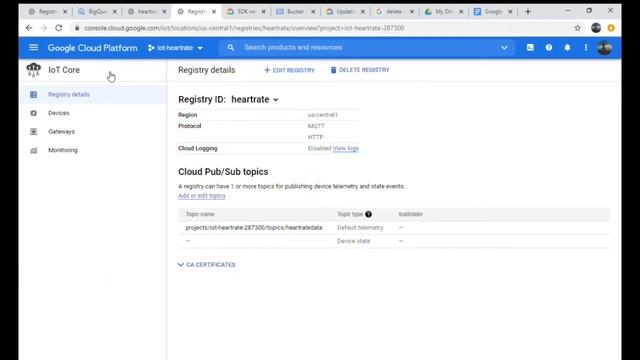This screenshot has width=640, height=360.
Task: Click the Google Cloud Platform logo text
Action: 93,48
